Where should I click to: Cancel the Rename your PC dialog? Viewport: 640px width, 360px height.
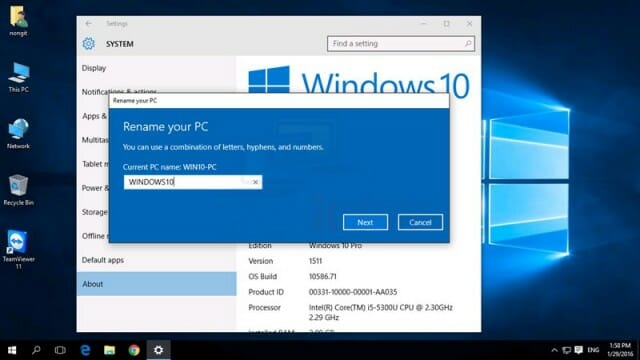coord(420,222)
